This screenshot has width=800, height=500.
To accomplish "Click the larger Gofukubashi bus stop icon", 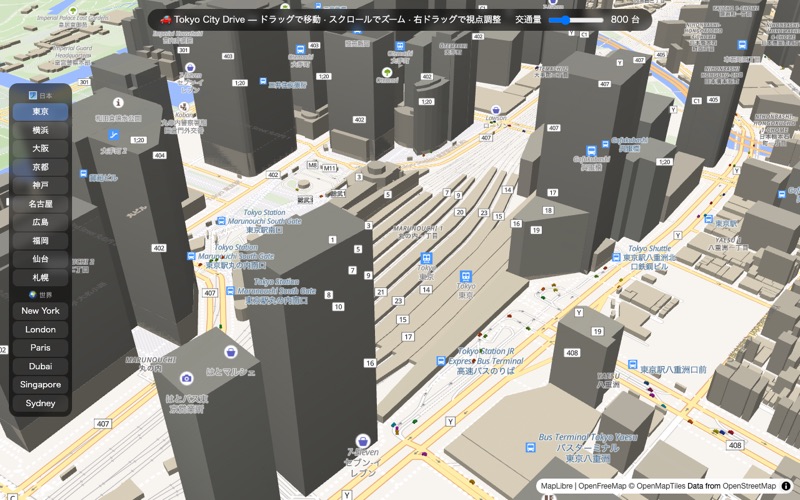I will (591, 151).
